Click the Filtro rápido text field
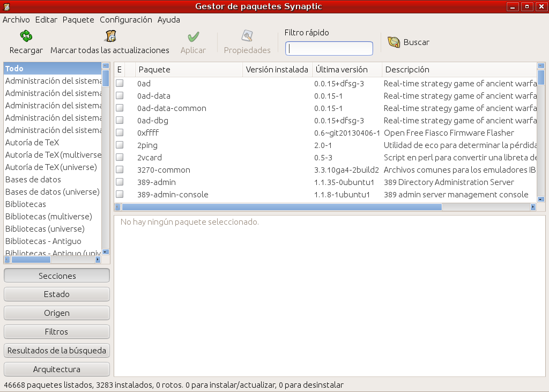 (329, 49)
